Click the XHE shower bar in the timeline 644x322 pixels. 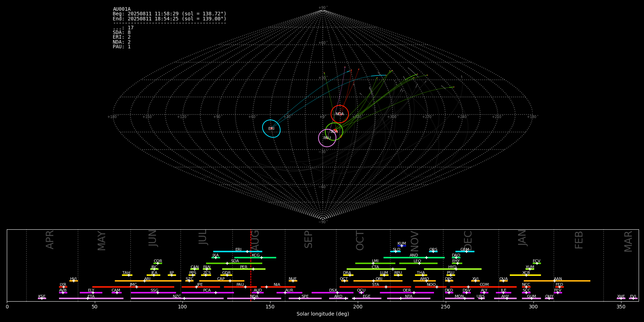click(x=621, y=298)
